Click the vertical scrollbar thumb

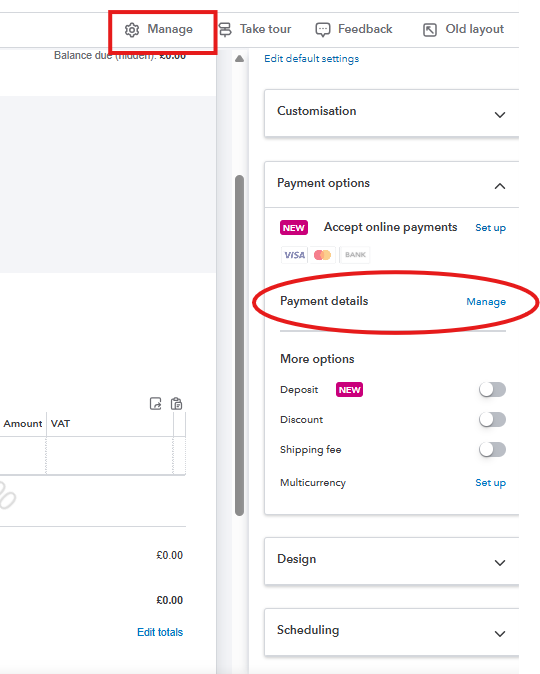tap(239, 345)
